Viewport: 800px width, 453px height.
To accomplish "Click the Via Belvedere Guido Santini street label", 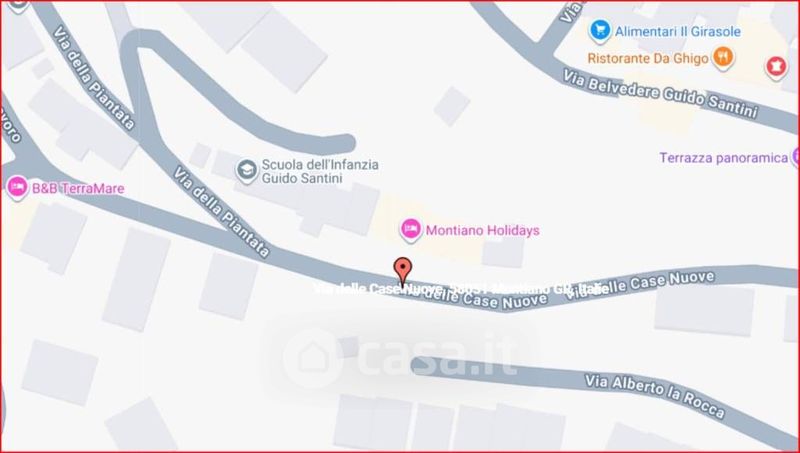I will coord(660,94).
